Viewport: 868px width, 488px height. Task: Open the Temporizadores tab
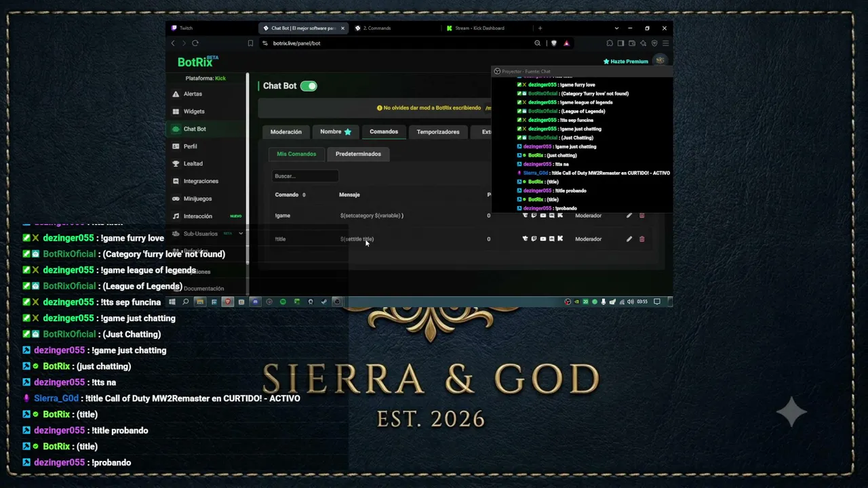click(438, 131)
